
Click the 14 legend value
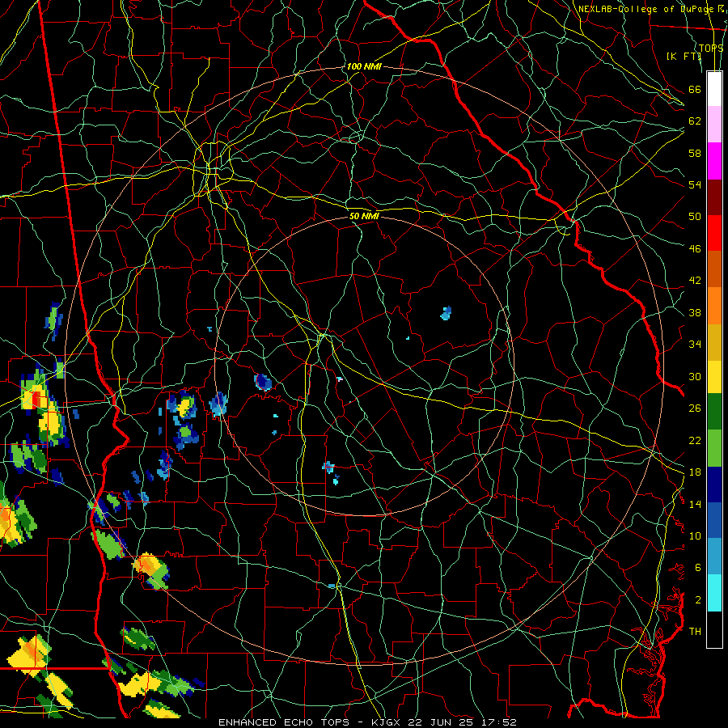695,504
